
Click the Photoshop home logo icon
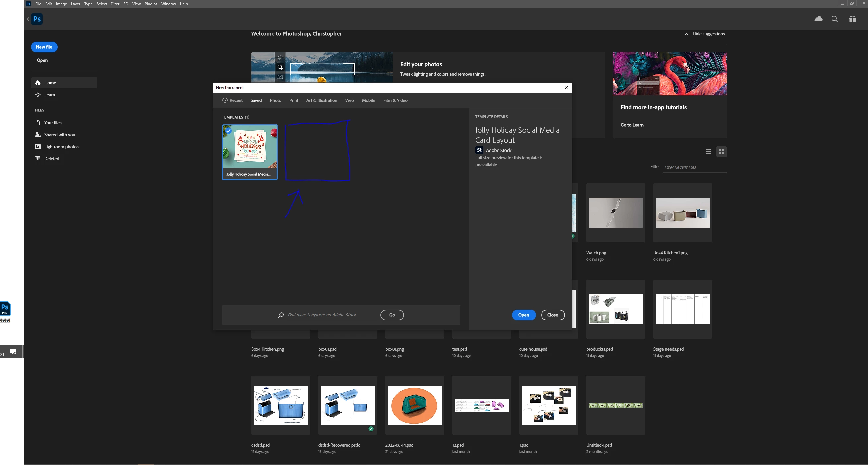click(37, 19)
